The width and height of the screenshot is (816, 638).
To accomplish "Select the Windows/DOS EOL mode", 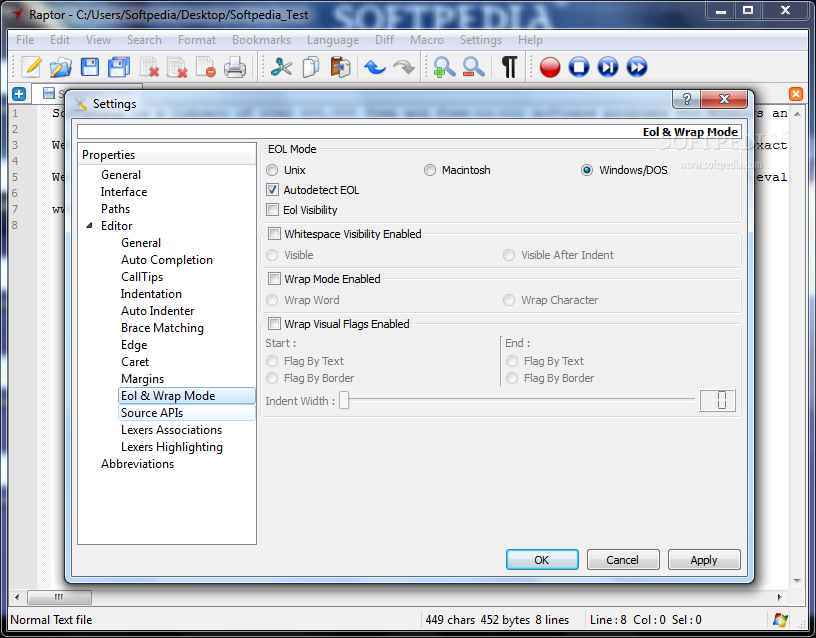I will (624, 170).
